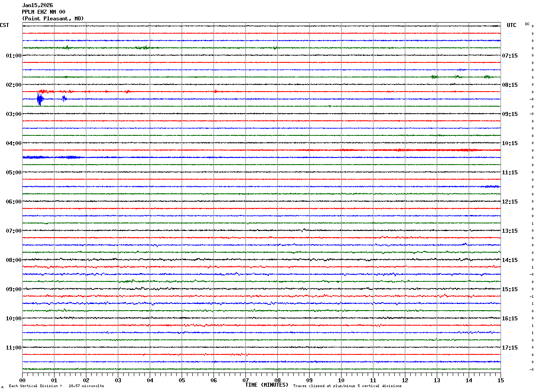Click the 16:15 UTC time label

[510, 319]
